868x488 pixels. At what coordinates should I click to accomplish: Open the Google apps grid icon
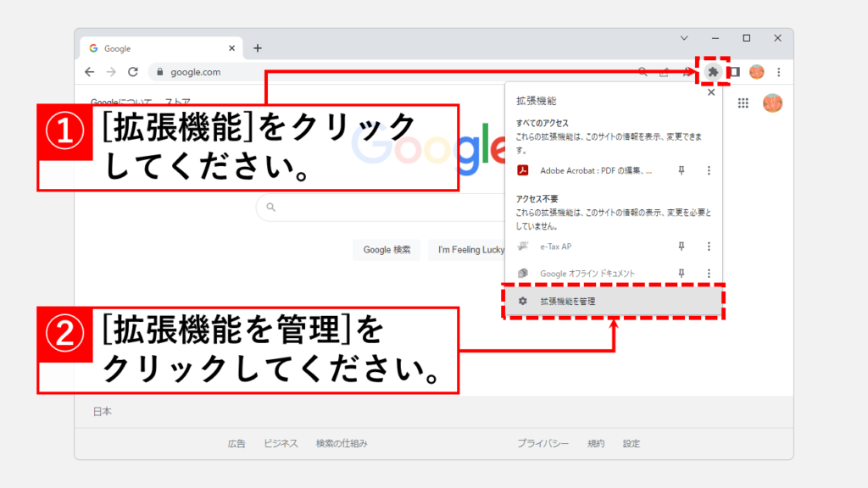(743, 103)
